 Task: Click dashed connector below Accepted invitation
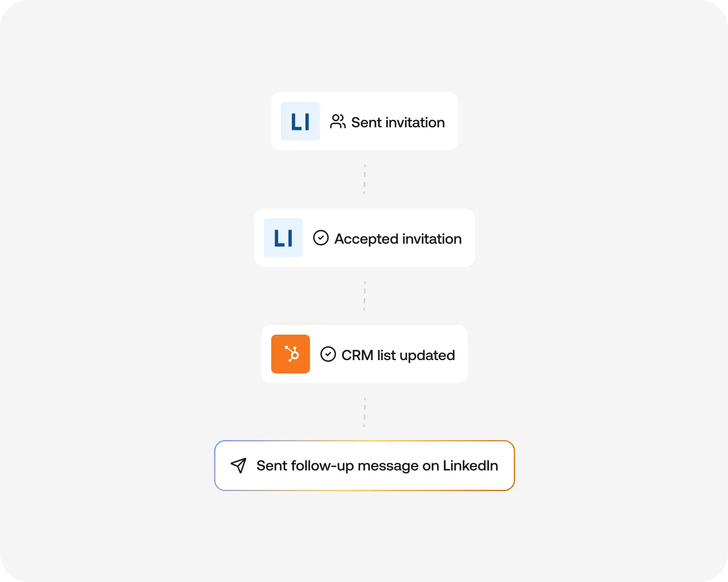tap(364, 296)
